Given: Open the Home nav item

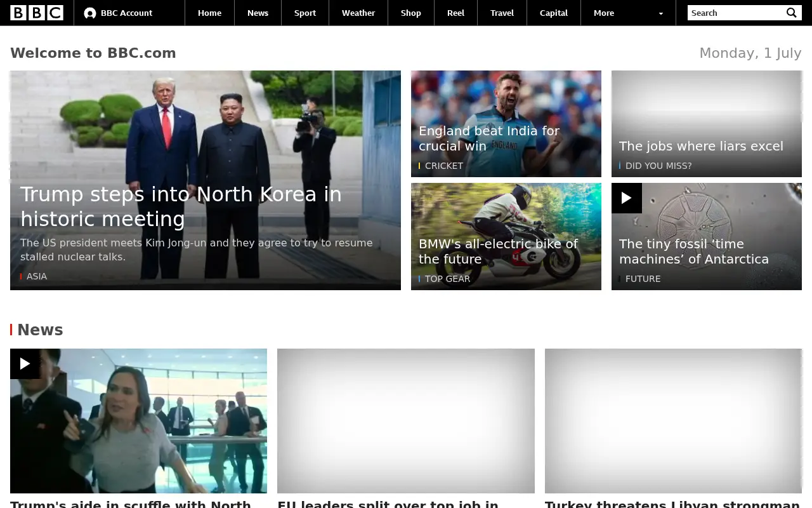Looking at the screenshot, I should tap(209, 13).
